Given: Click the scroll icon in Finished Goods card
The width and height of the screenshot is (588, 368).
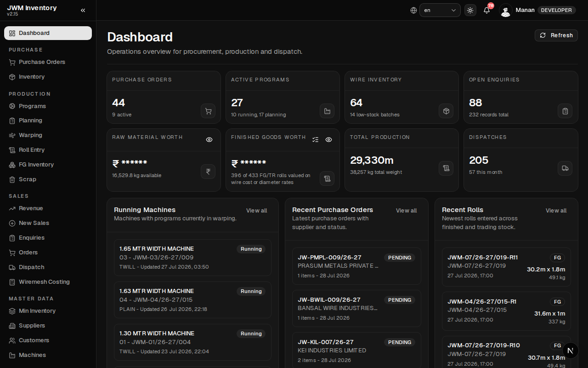Looking at the screenshot, I should coord(327,178).
